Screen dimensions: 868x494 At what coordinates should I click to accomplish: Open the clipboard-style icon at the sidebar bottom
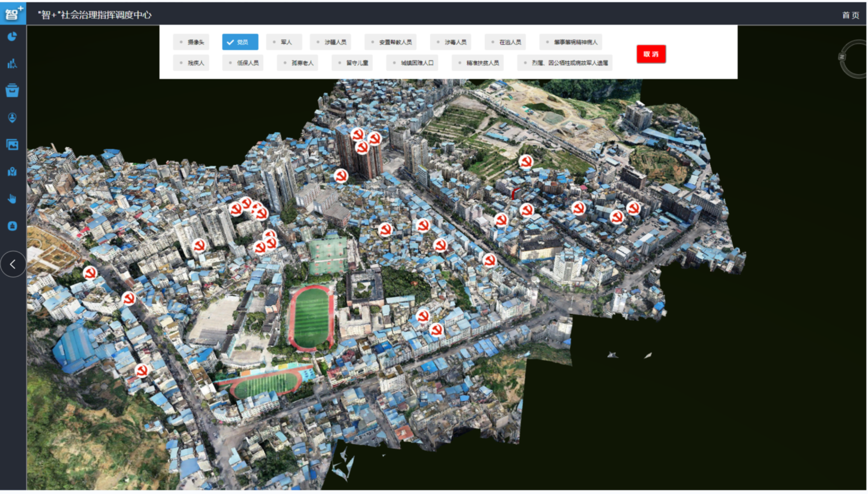[x=12, y=226]
